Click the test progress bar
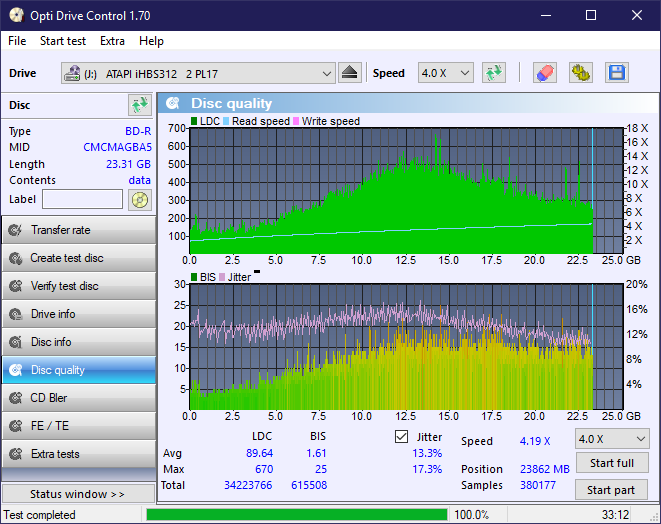The image size is (661, 524). pos(297,515)
